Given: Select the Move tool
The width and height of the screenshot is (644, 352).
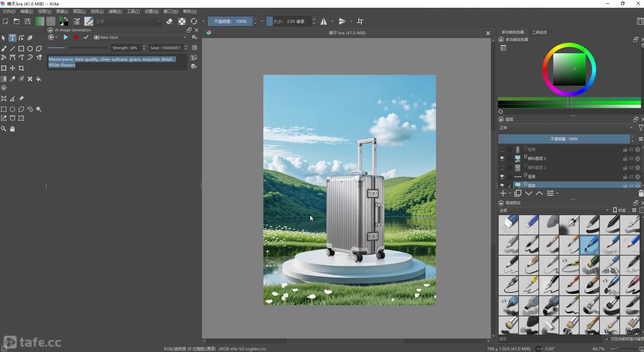Looking at the screenshot, I should click(12, 68).
